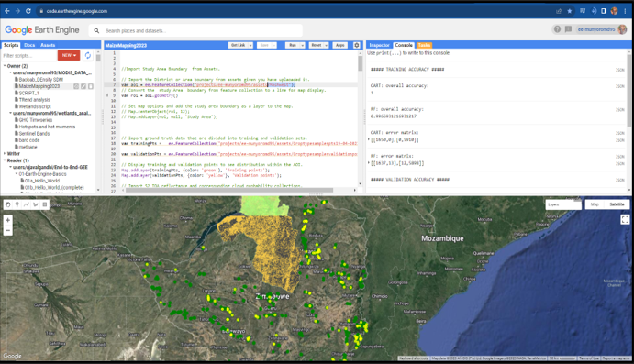Select the draw rectangle tool
634x364 pixels.
click(45, 204)
